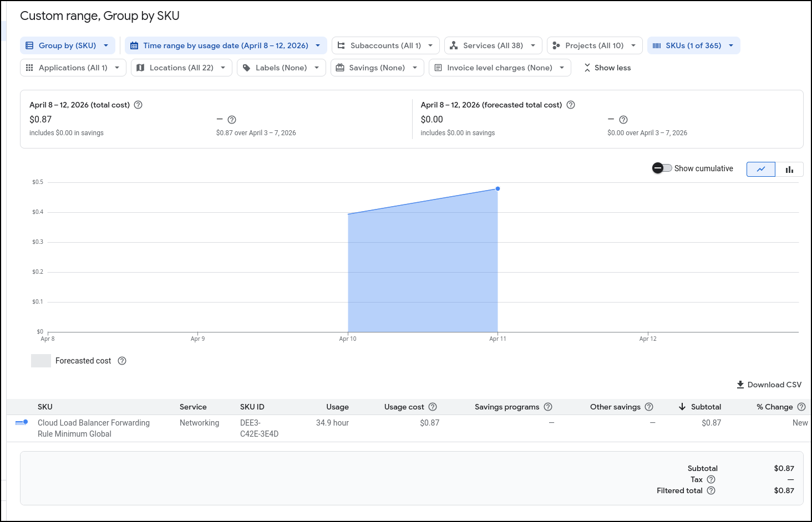Switch to line chart view
Screen dimensions: 812x522
(x=761, y=169)
